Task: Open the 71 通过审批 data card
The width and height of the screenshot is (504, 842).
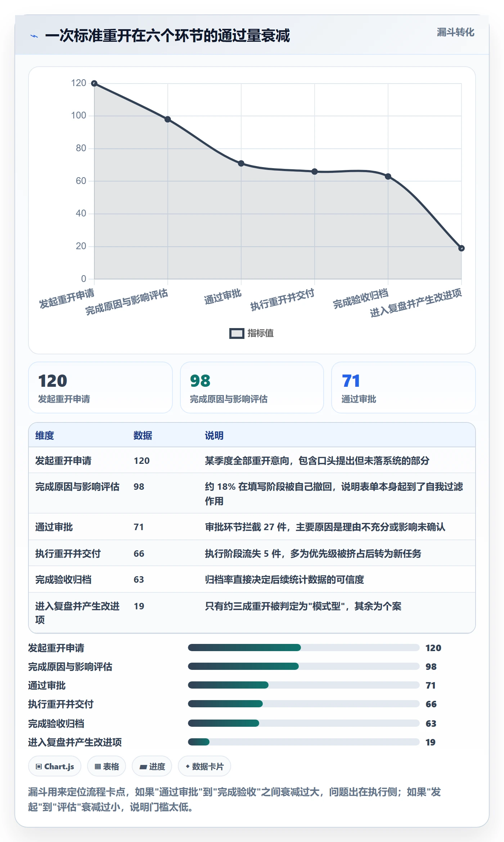Action: click(404, 388)
